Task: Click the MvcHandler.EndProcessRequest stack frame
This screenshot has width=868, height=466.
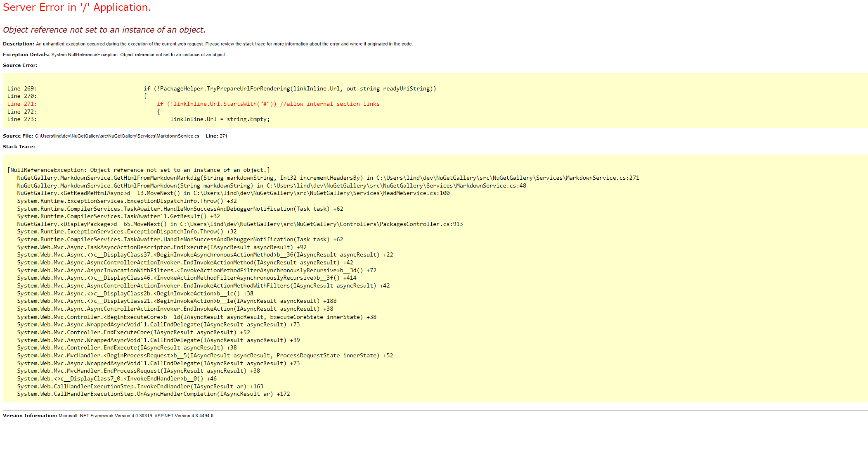Action: (138, 371)
